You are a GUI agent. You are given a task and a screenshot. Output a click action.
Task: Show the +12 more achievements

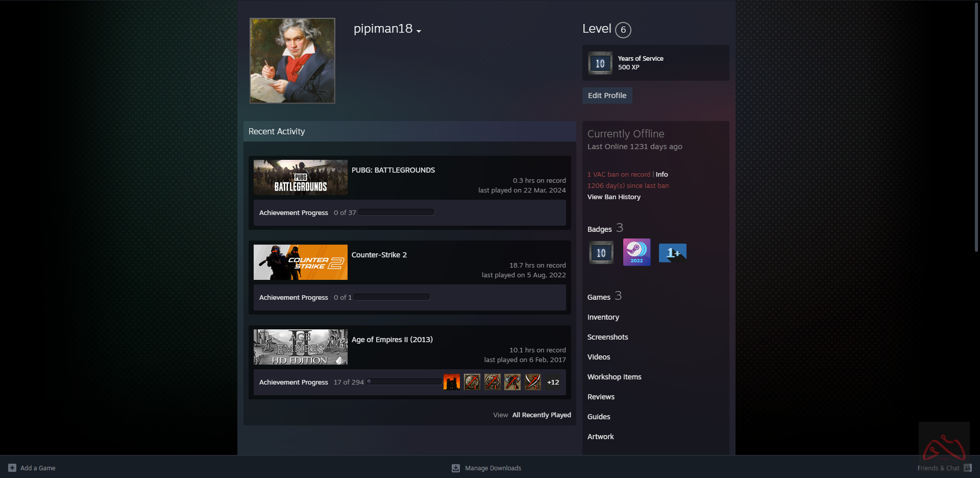[553, 382]
